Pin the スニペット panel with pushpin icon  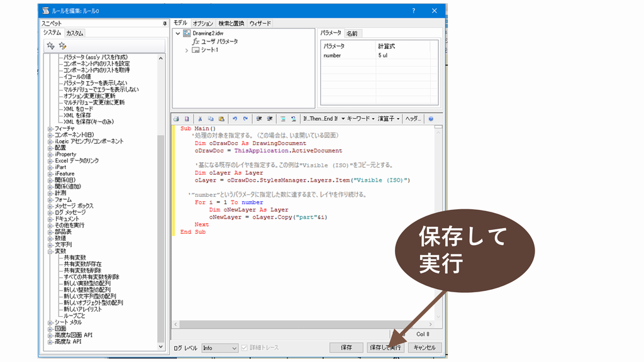coord(165,23)
